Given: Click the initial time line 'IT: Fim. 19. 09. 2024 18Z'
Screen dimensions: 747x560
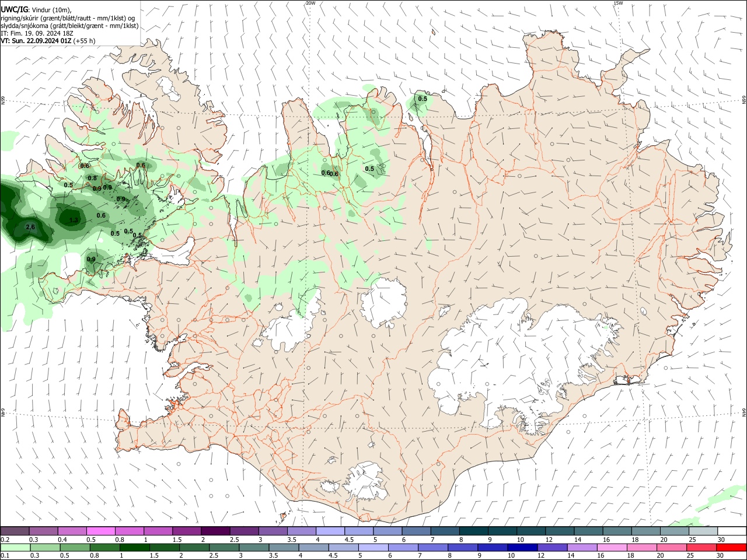Looking at the screenshot, I should point(37,34).
